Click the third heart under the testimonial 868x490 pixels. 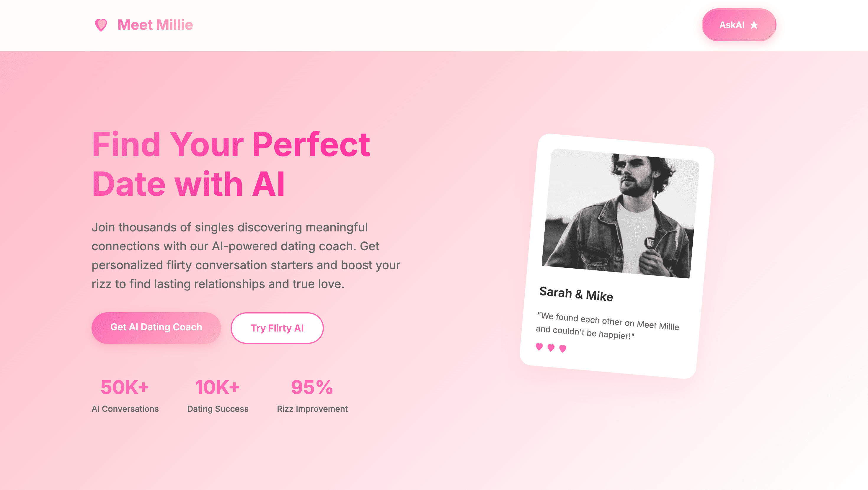[563, 349]
